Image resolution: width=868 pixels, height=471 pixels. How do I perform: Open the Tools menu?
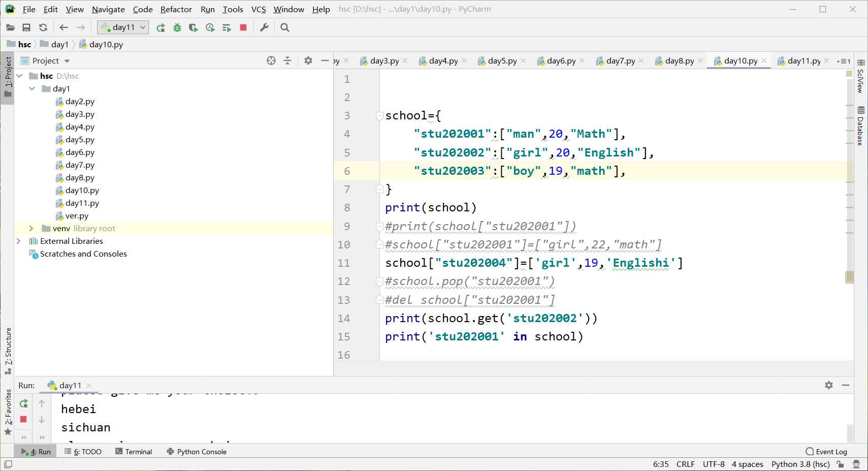pos(233,9)
